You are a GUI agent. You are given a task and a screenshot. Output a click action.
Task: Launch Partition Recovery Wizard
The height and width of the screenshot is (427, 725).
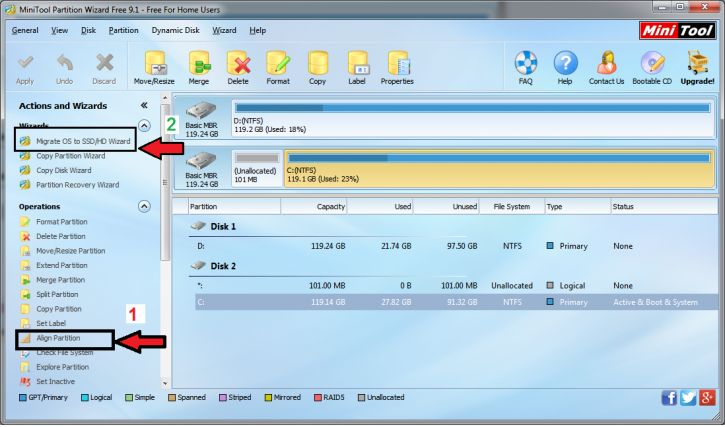point(70,185)
